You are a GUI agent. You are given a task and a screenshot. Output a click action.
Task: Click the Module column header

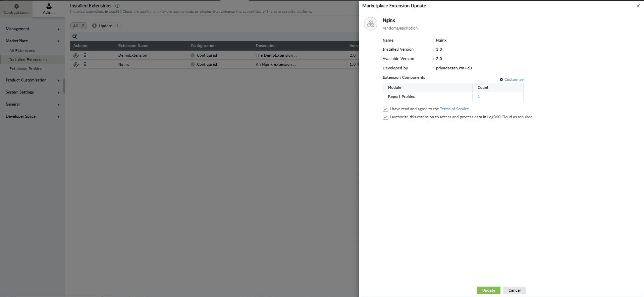(394, 87)
